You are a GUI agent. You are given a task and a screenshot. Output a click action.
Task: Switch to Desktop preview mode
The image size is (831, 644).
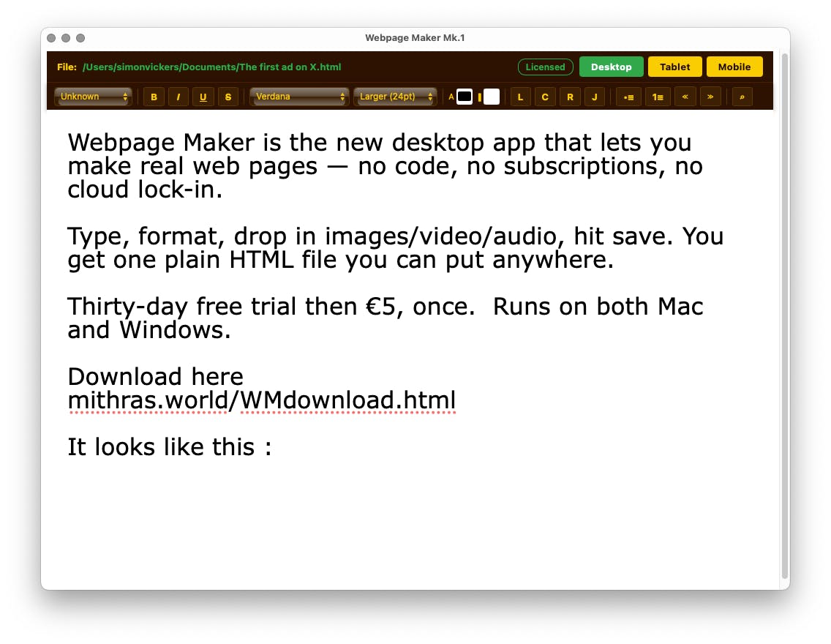[x=611, y=67]
